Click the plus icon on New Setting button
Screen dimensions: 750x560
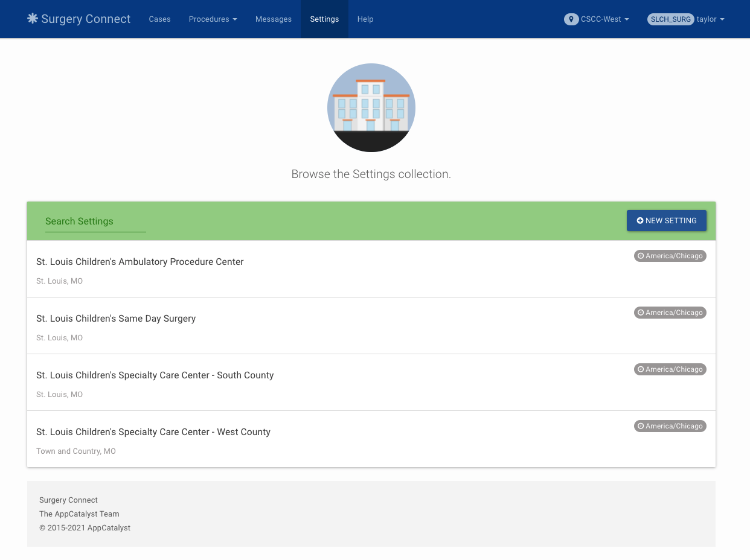(x=640, y=221)
